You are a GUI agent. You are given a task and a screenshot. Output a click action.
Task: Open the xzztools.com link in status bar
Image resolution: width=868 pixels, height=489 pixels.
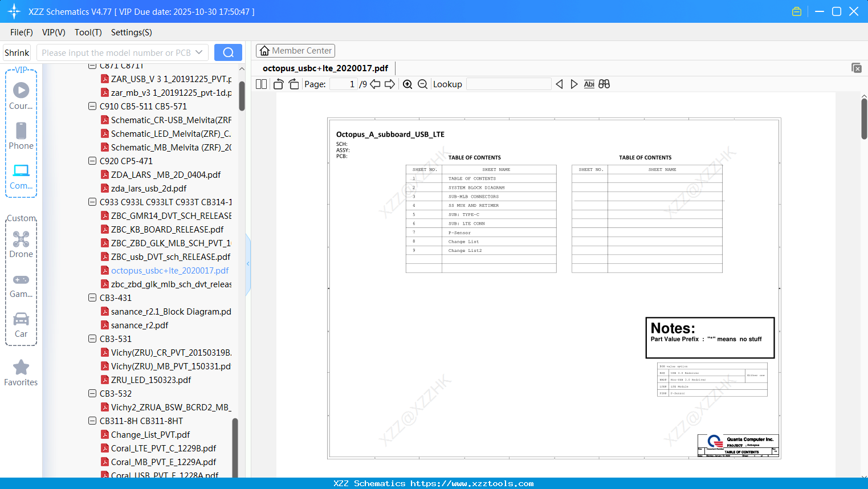tap(472, 483)
